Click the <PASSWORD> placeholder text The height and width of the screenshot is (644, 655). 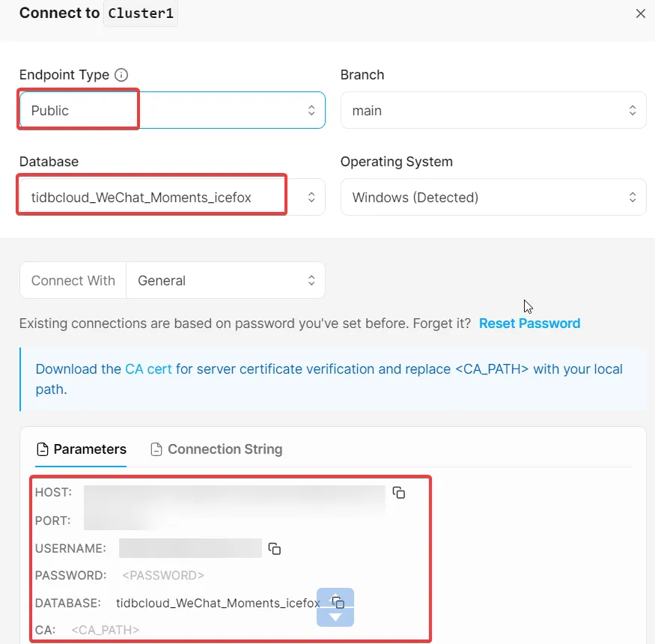tap(162, 575)
